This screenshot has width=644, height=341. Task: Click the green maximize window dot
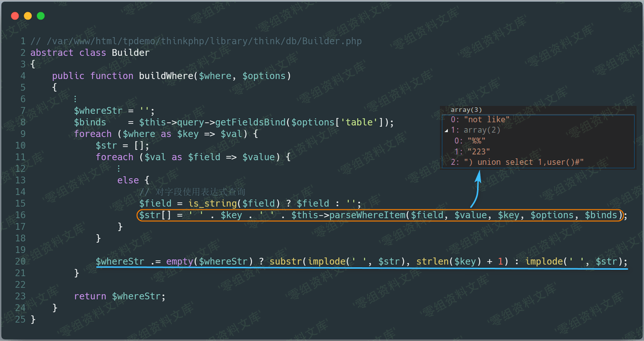[41, 16]
